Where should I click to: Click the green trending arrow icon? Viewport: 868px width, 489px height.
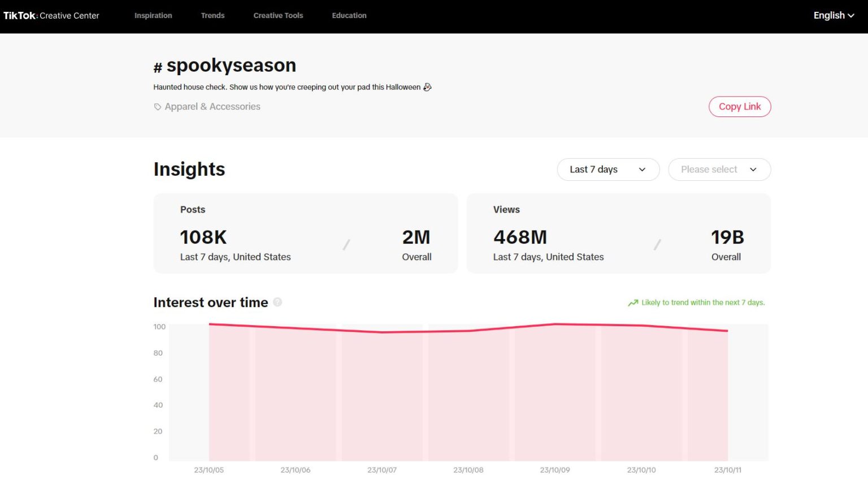(x=633, y=303)
